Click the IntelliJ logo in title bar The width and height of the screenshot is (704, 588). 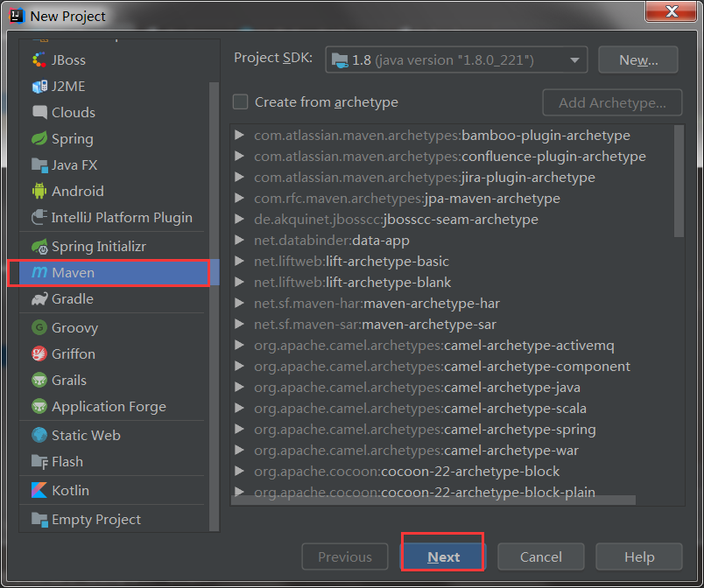(x=17, y=16)
